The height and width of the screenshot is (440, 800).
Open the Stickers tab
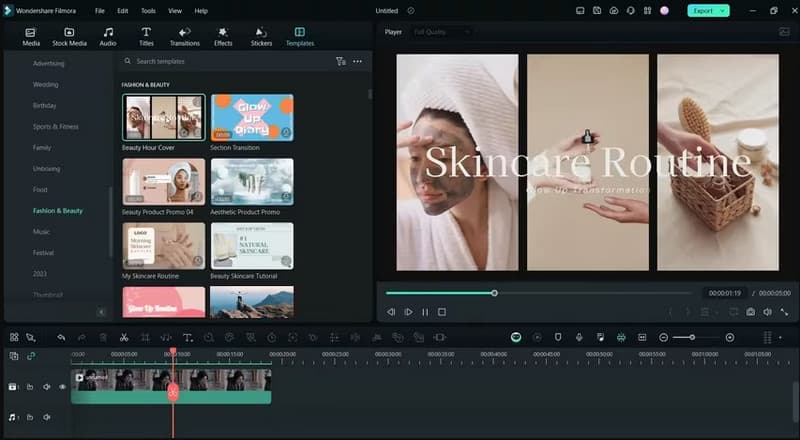[261, 37]
